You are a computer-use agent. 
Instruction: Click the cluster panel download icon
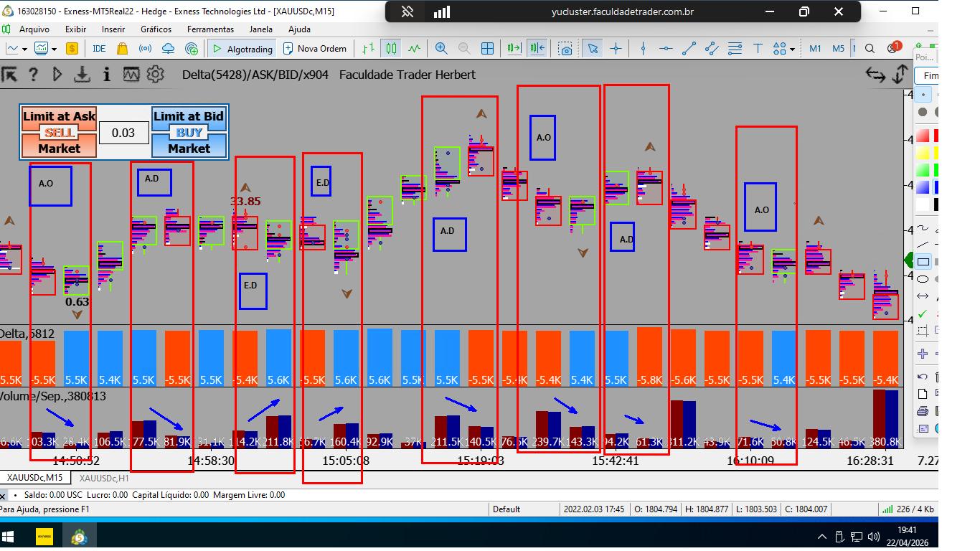pyautogui.click(x=83, y=75)
